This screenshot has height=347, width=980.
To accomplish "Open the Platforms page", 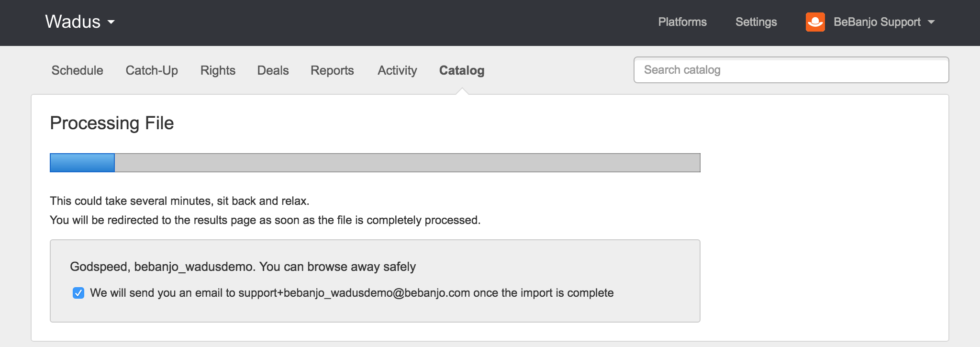I will pos(682,22).
